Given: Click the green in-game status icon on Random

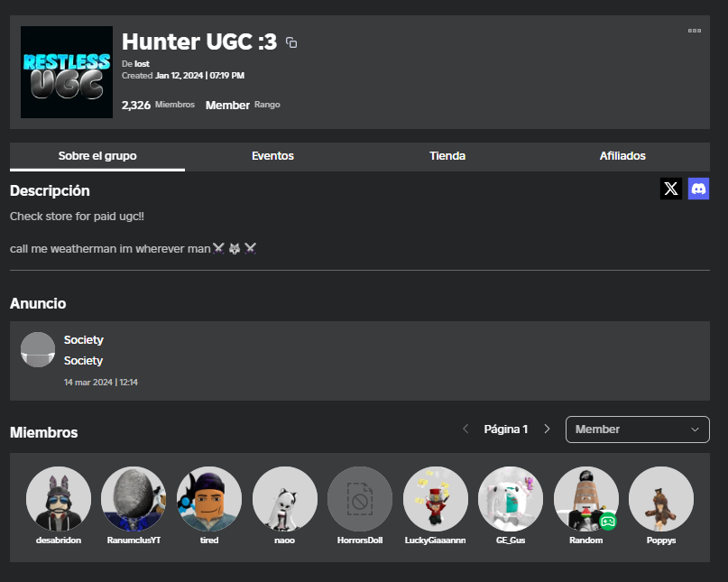Looking at the screenshot, I should tap(608, 522).
